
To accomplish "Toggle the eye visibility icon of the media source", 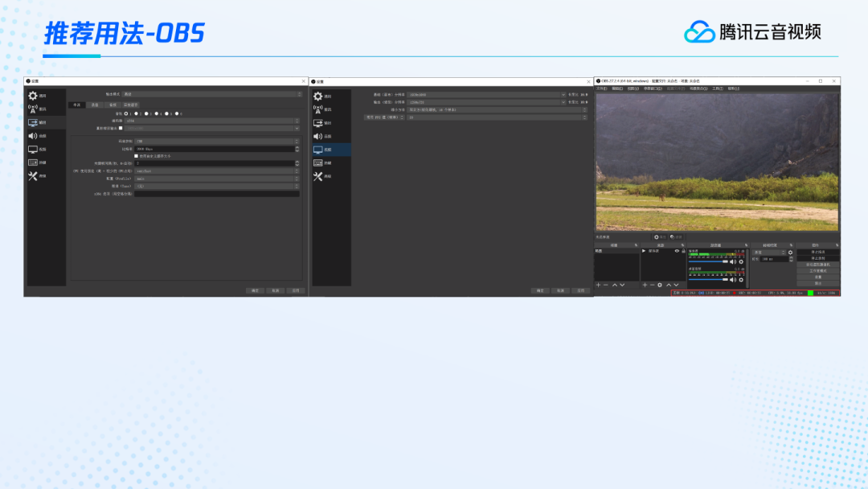I will pos(676,251).
